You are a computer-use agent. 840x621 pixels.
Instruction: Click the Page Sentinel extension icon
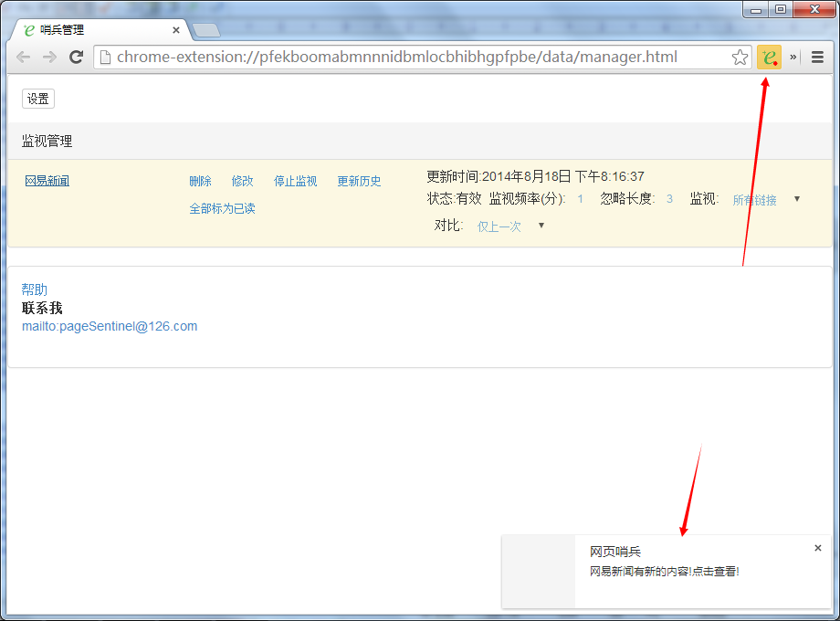(x=769, y=58)
